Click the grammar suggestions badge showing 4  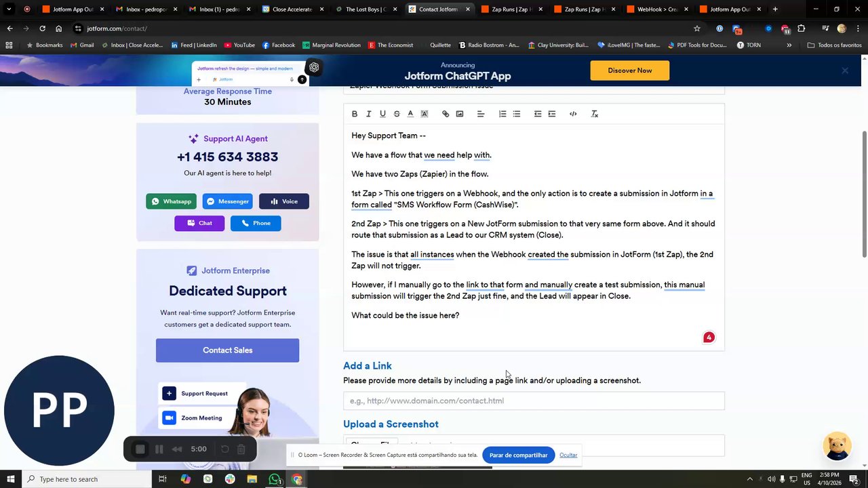(x=709, y=338)
